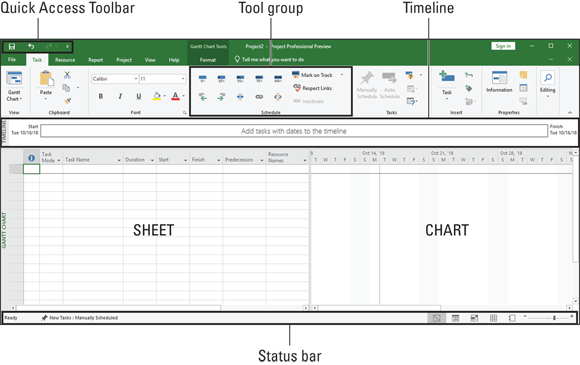Expand Mark on Track dropdown arrow
The width and height of the screenshot is (580, 365).
click(x=342, y=75)
